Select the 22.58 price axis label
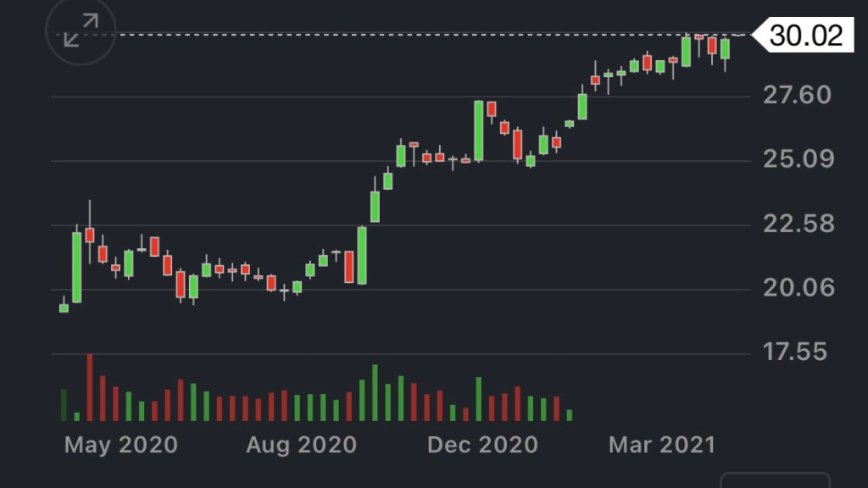Screen dimensions: 868x488 point(797,224)
